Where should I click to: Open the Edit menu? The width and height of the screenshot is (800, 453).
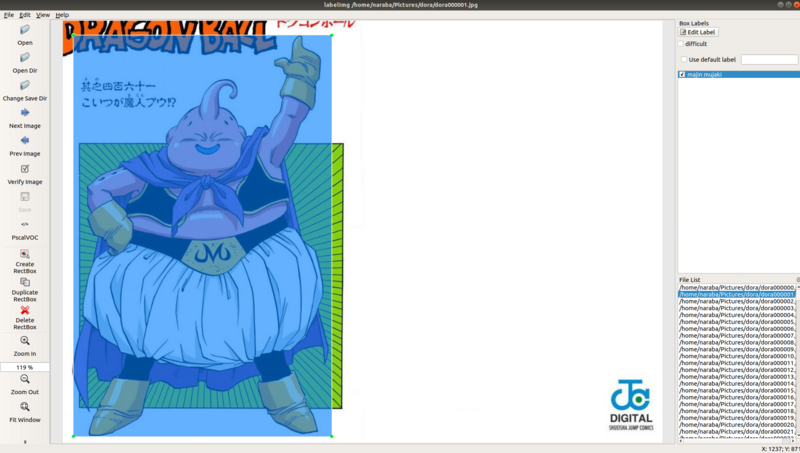[x=24, y=15]
